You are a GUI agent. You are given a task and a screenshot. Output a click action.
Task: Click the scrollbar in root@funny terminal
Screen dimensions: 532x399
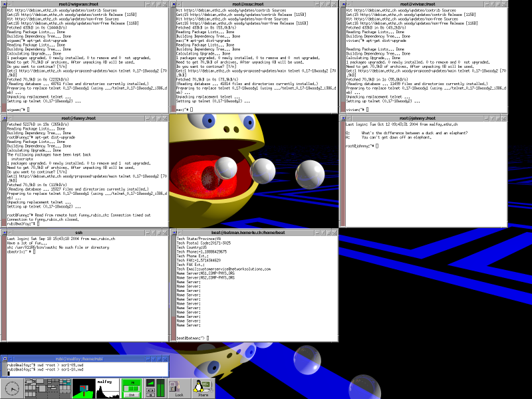coord(4,174)
